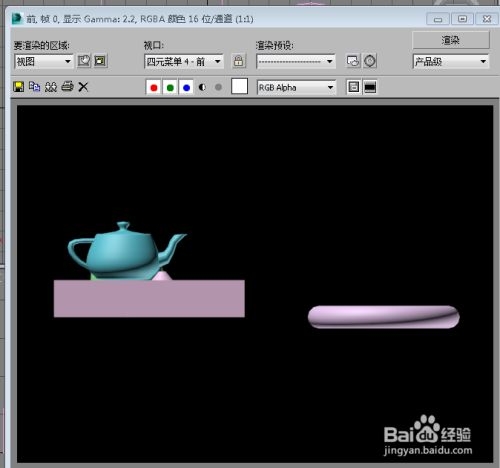The image size is (500, 468).
Task: Open the Environment and Effects dialog icon
Action: (x=370, y=61)
